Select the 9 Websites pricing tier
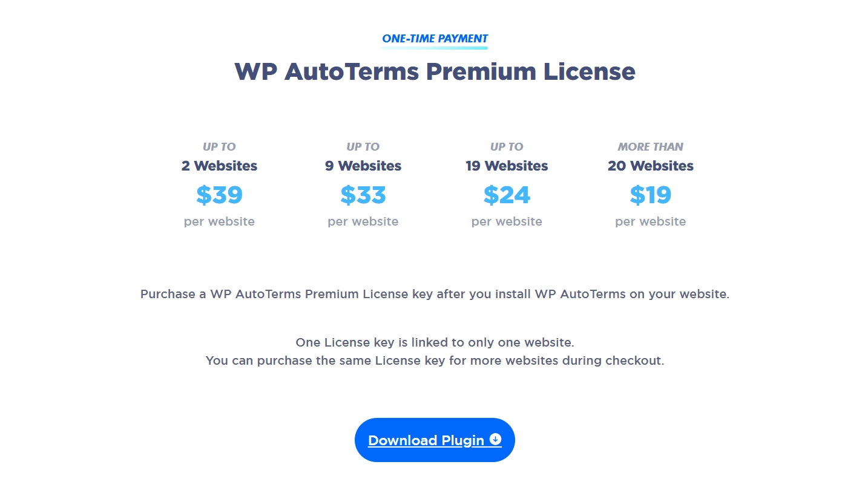The height and width of the screenshot is (502, 868). tap(362, 165)
